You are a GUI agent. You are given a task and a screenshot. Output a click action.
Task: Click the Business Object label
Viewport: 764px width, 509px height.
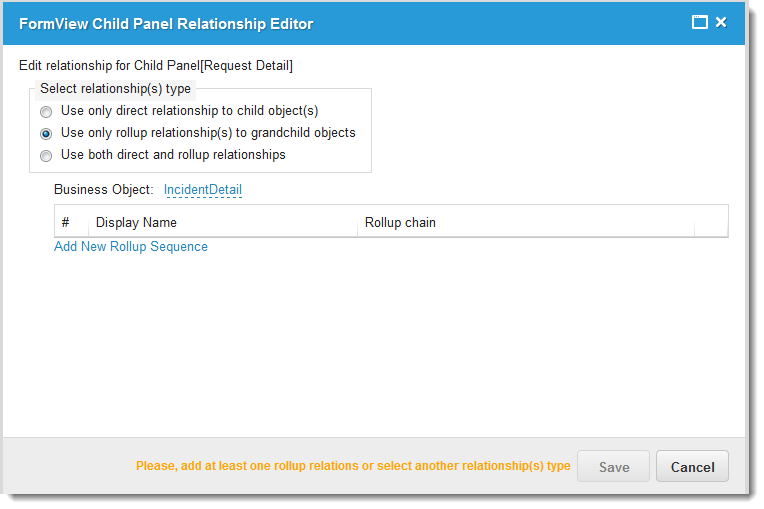104,189
